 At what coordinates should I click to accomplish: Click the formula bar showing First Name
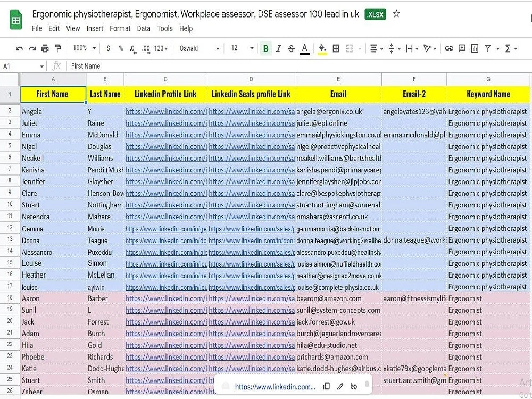298,66
